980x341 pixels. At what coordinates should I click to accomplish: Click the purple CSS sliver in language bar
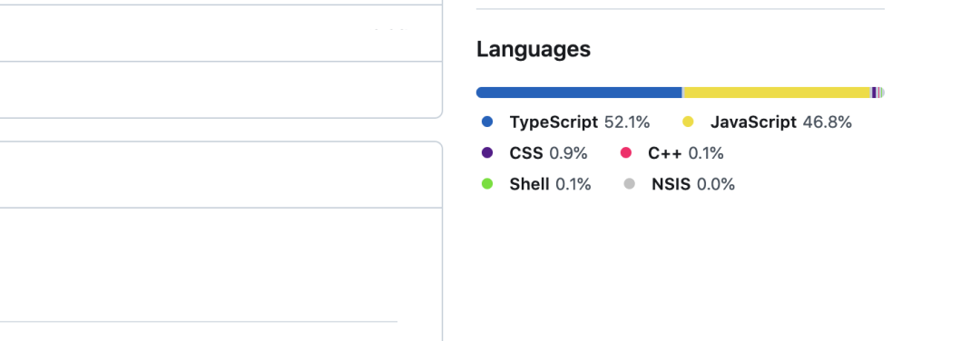[874, 93]
